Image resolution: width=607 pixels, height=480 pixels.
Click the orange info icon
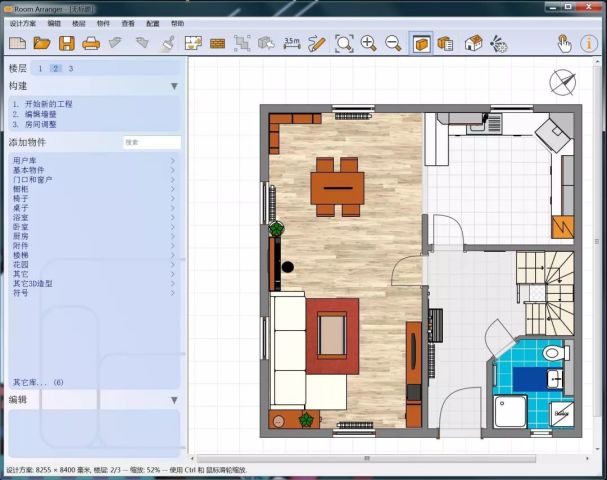[588, 43]
